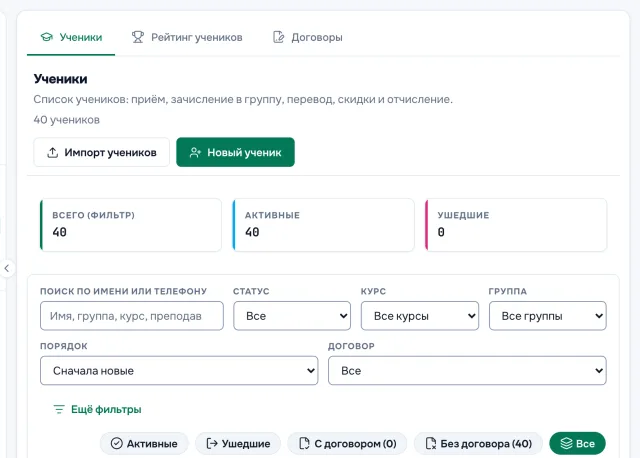Focus the name or phone search field
640x458 pixels.
click(x=132, y=316)
